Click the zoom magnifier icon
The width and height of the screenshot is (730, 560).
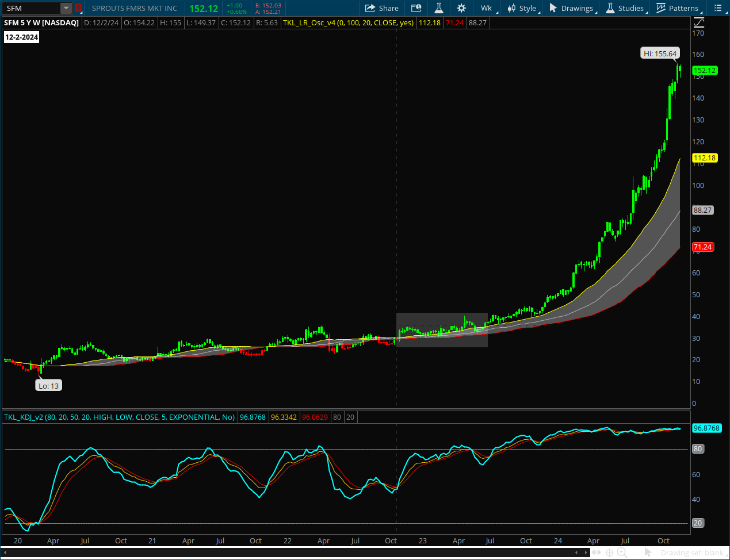pos(622,553)
